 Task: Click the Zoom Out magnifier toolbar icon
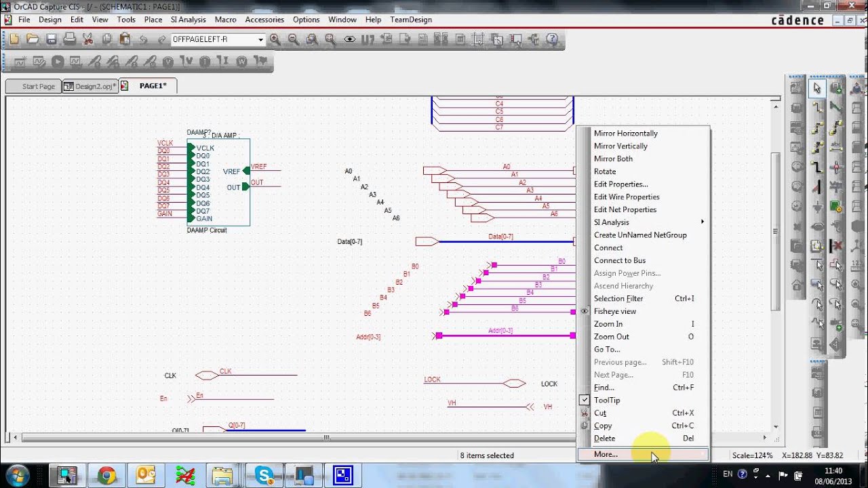tap(293, 39)
